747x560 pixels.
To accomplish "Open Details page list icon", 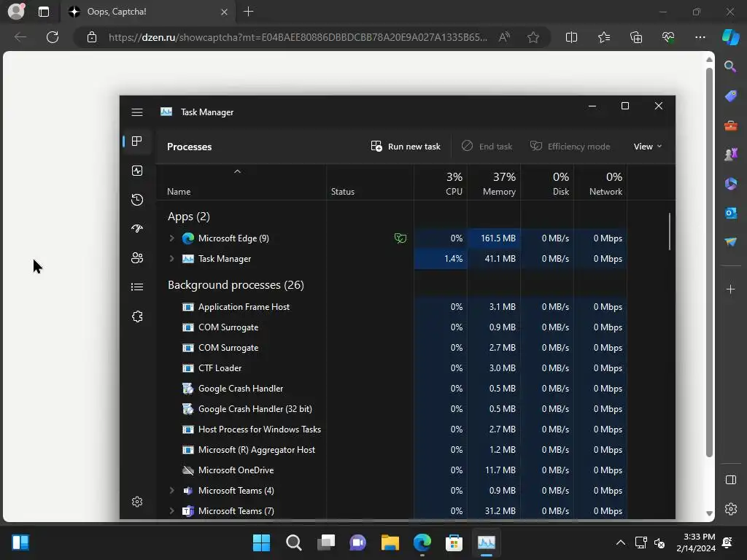I will [137, 287].
